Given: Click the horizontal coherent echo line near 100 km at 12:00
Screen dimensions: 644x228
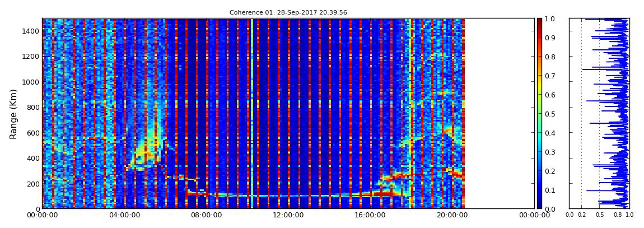Looking at the screenshot, I should [287, 196].
